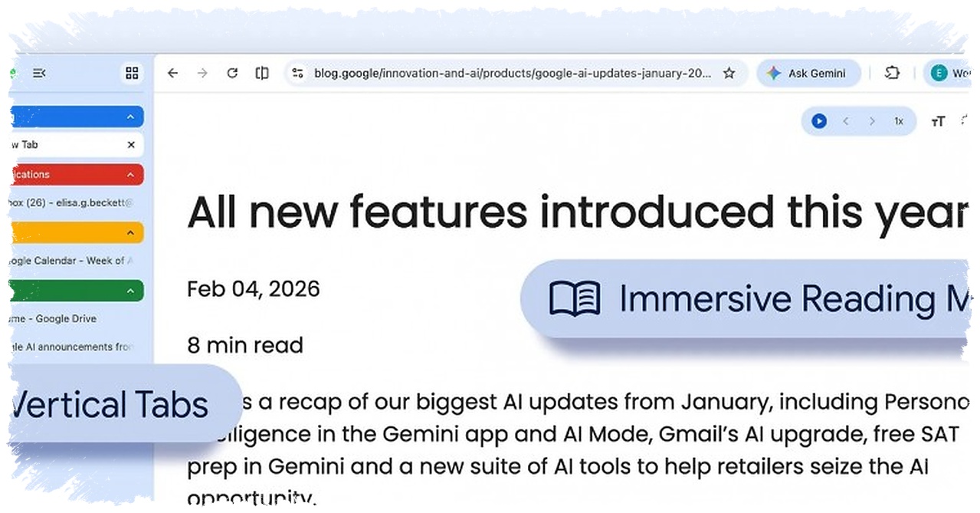Viewport: 980px width, 513px height.
Task: Switch to the Google Drive tab
Action: 61,318
